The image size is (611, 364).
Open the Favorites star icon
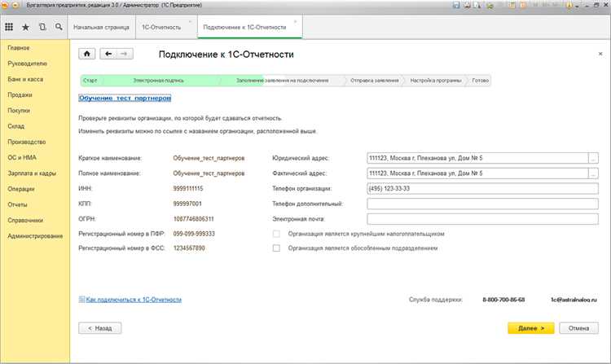pos(25,27)
